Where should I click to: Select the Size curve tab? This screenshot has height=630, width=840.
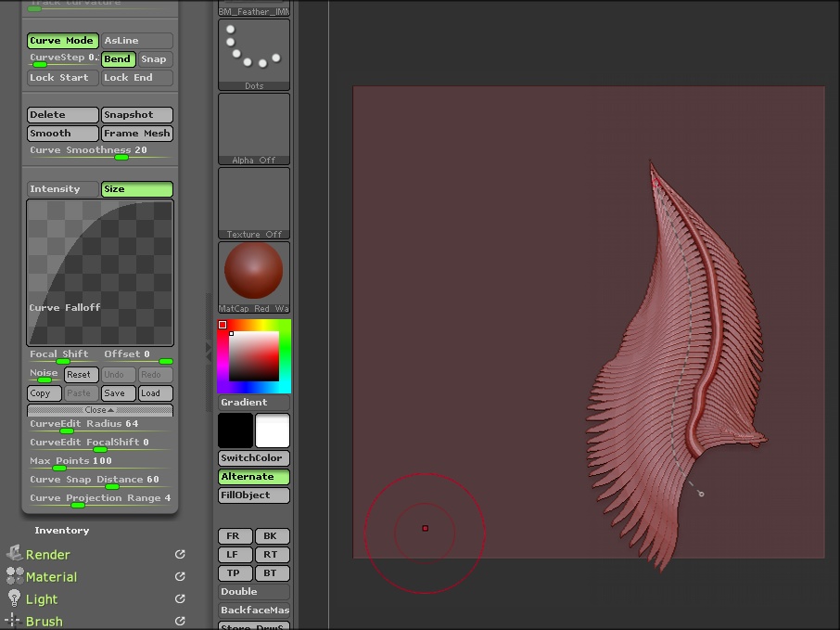point(136,189)
